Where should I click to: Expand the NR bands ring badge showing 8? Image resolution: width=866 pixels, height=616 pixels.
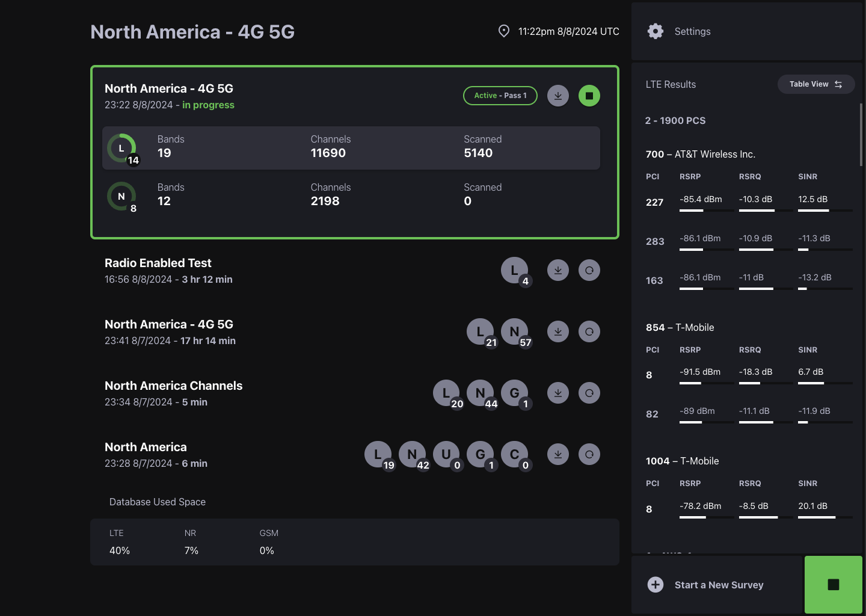click(x=121, y=196)
